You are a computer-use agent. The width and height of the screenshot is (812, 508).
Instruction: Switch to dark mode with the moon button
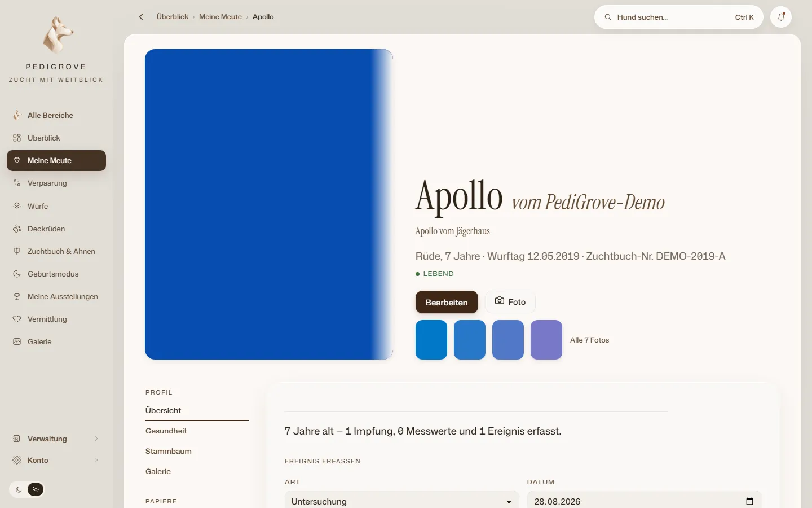pos(19,489)
